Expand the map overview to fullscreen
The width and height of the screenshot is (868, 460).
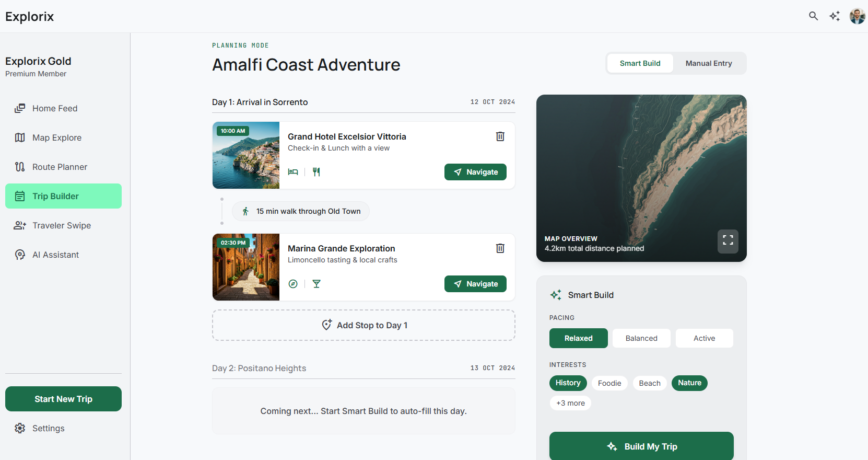coord(728,241)
